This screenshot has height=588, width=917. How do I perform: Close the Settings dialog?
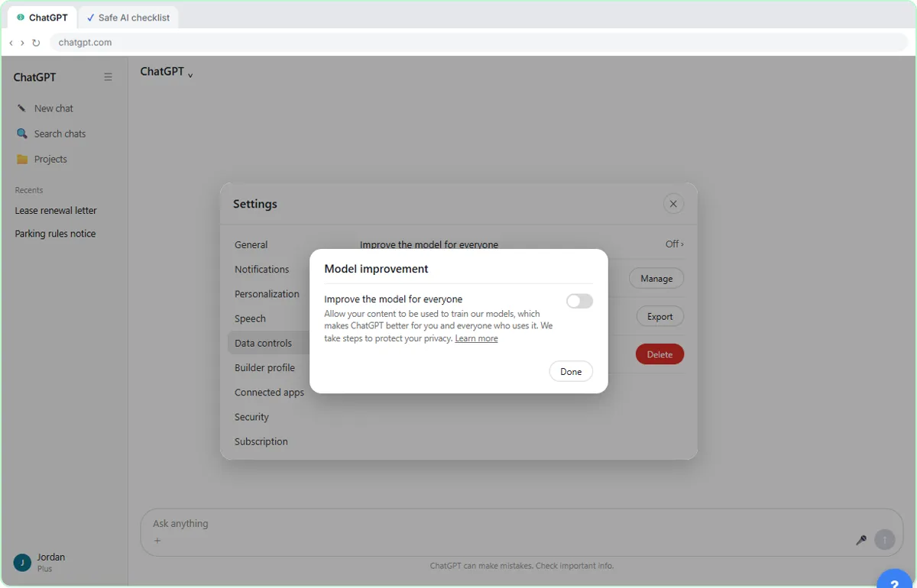672,203
